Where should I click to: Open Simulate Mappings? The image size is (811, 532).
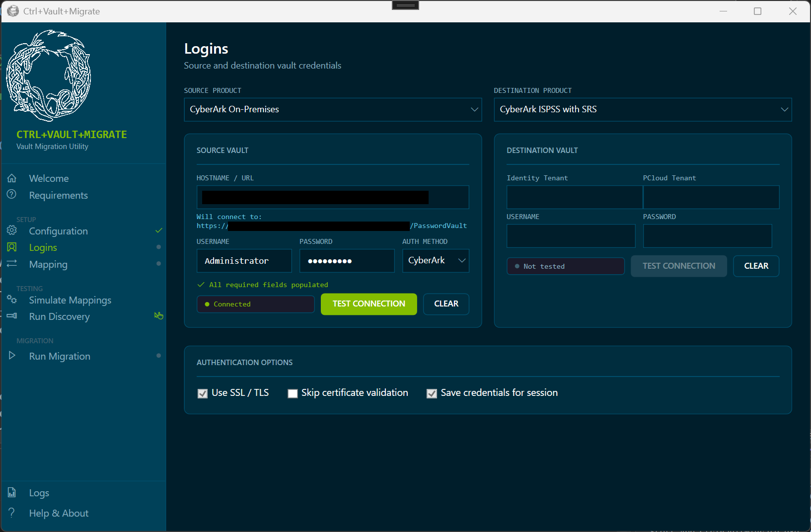[x=70, y=300]
